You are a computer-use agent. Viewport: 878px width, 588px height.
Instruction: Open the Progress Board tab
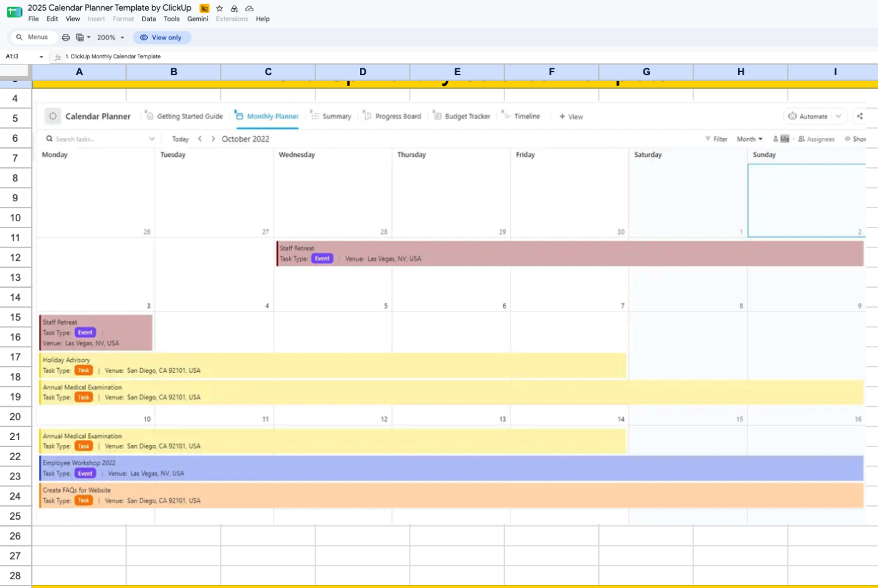pyautogui.click(x=393, y=116)
